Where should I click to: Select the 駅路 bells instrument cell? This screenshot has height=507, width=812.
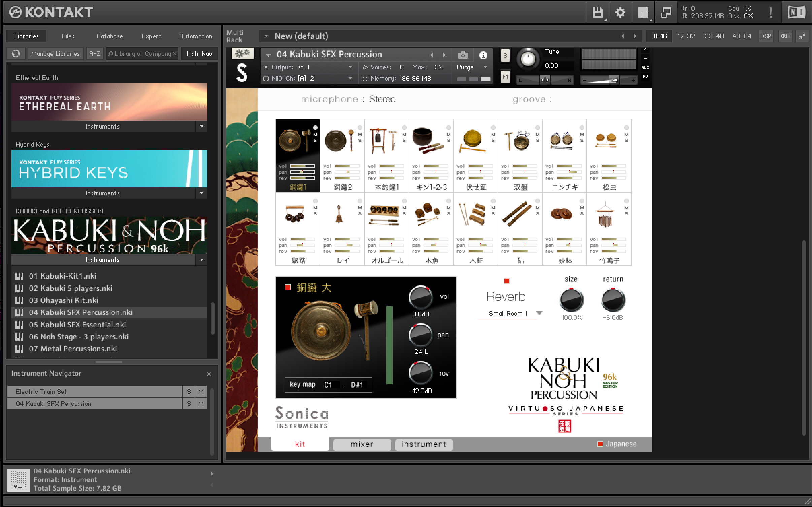click(298, 229)
